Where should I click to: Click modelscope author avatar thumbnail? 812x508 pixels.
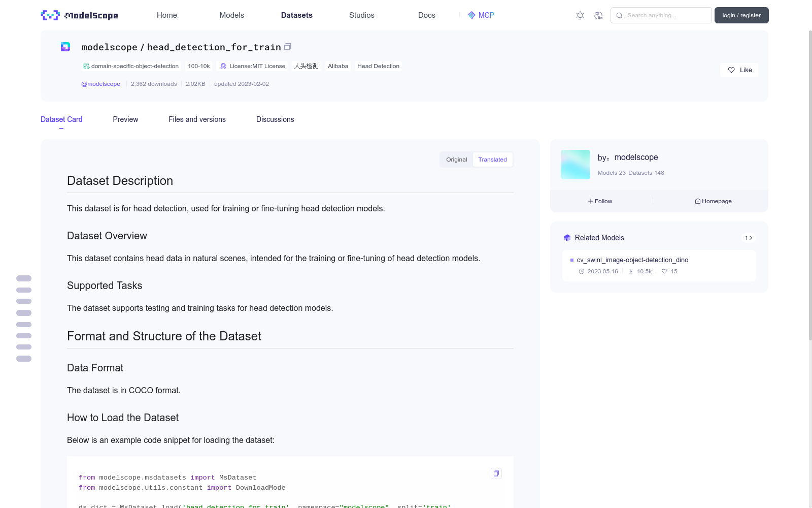tap(576, 165)
